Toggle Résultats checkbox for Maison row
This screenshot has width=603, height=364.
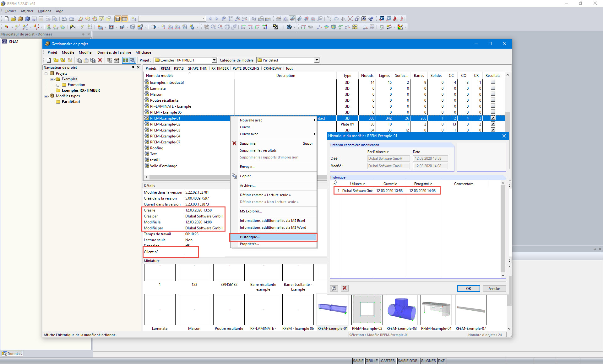point(493,94)
